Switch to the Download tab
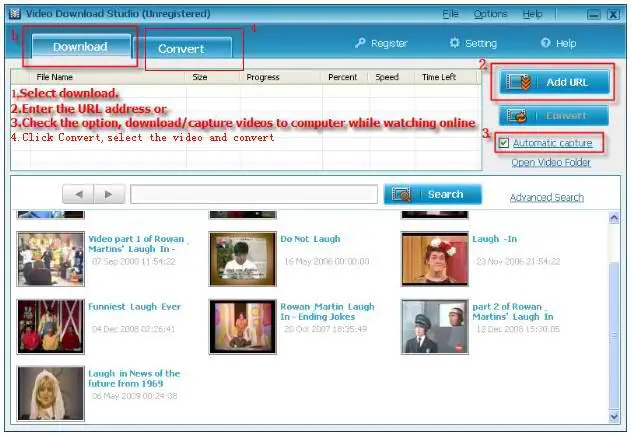 81,47
